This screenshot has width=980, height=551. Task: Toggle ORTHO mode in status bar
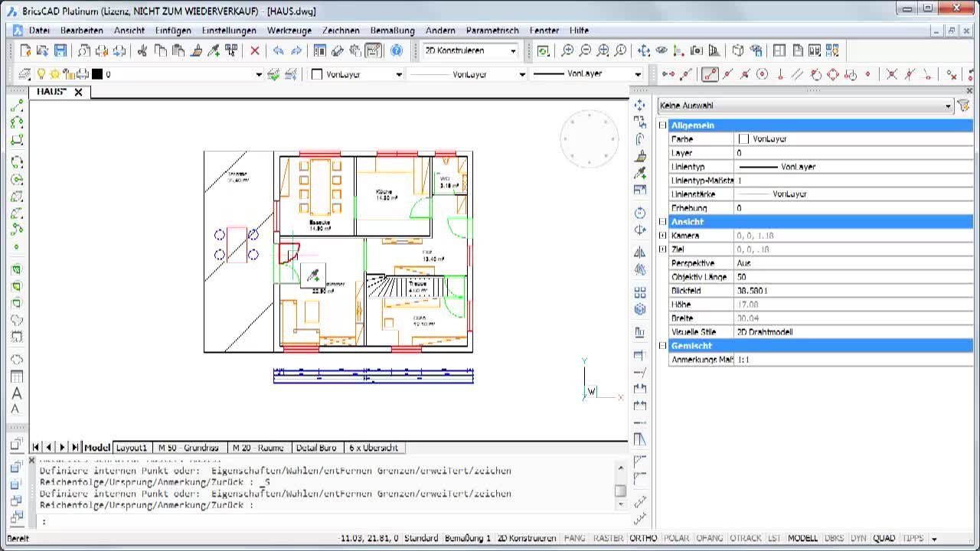(x=644, y=538)
